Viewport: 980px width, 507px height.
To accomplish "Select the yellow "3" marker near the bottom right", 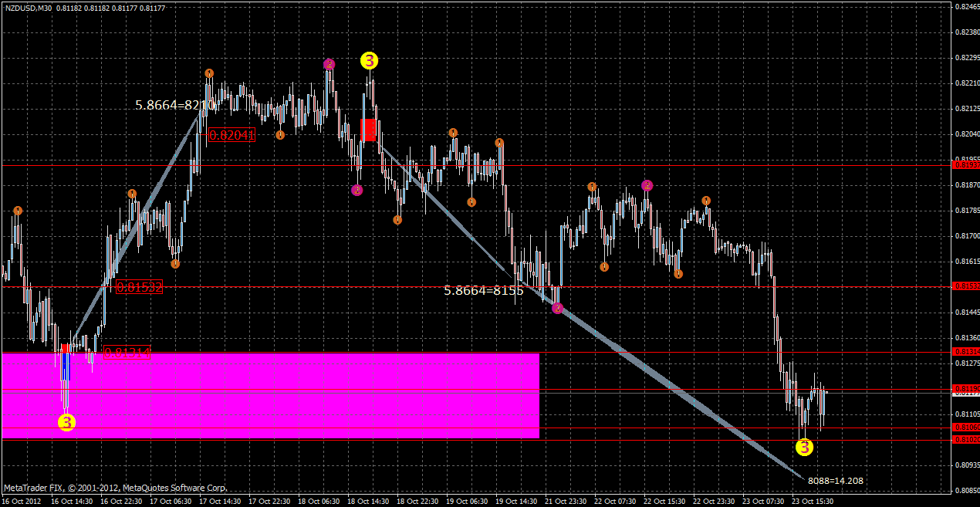I will [803, 446].
